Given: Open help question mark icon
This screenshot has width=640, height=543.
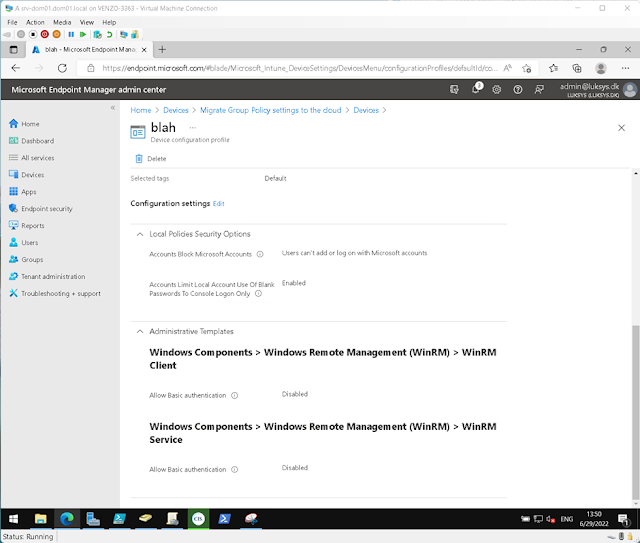Looking at the screenshot, I should pos(518,89).
